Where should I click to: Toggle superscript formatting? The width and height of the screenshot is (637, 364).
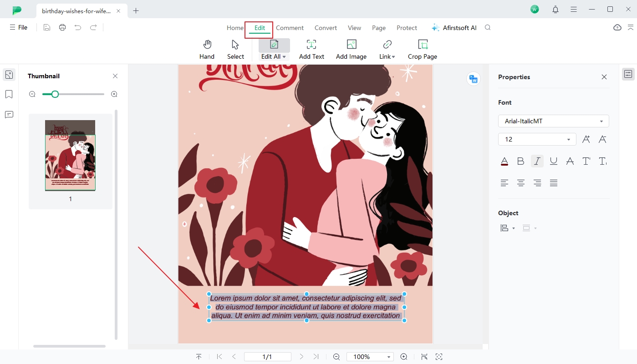(586, 161)
